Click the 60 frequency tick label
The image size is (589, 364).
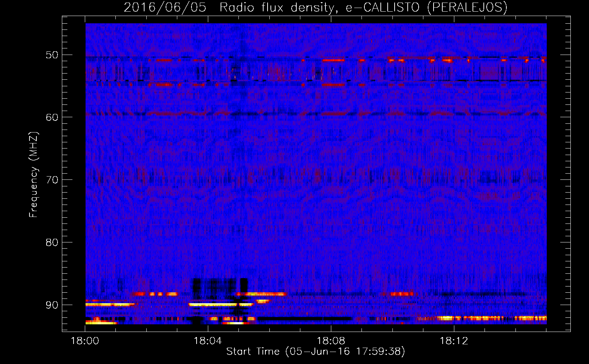(52, 117)
